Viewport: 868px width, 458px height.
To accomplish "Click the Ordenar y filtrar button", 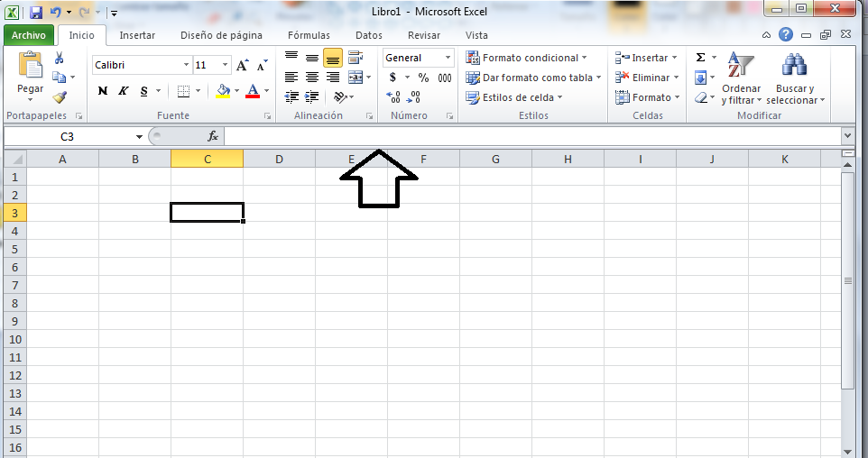I will click(x=741, y=78).
